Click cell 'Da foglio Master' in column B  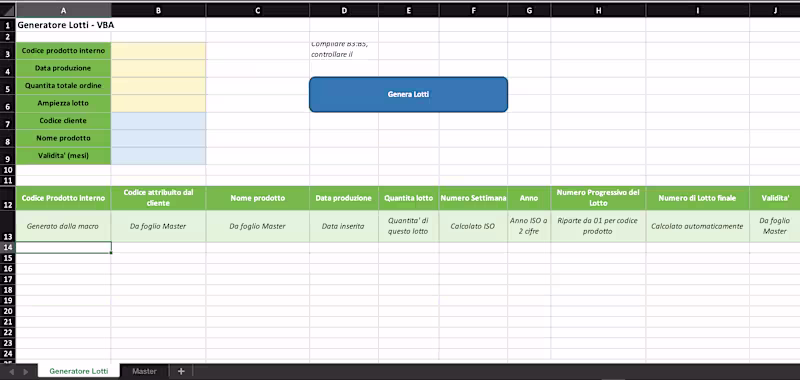pyautogui.click(x=158, y=226)
